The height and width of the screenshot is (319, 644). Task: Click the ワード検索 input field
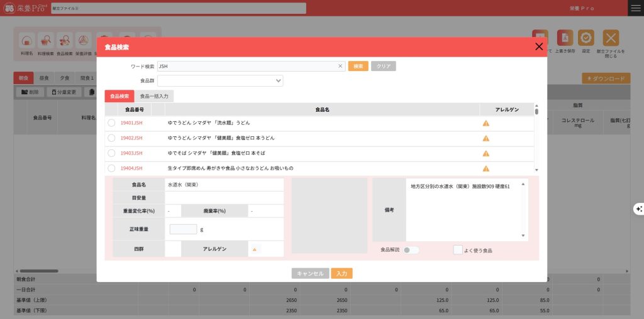point(251,66)
